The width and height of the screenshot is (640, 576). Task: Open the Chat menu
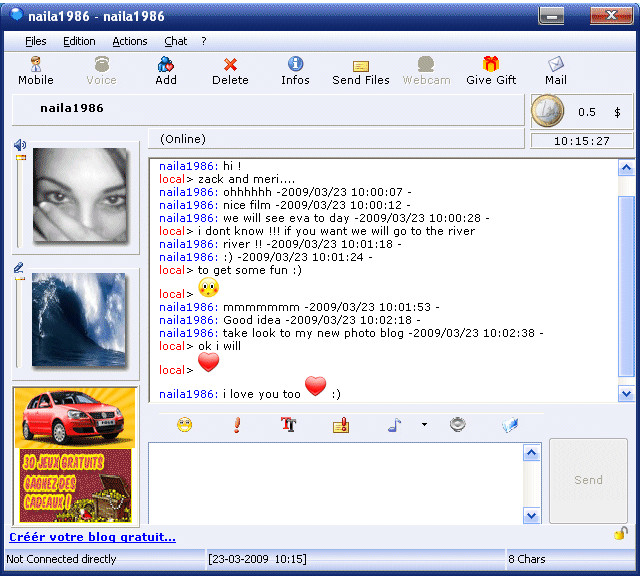[176, 41]
